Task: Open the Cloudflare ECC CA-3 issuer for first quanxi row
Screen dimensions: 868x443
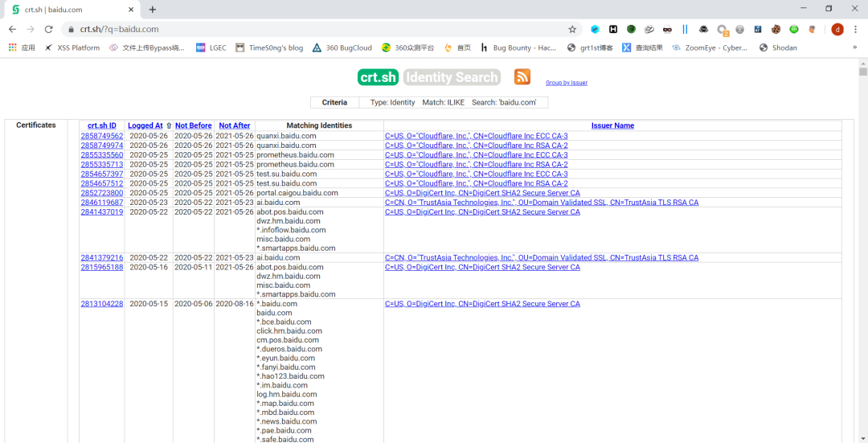Action: point(477,136)
